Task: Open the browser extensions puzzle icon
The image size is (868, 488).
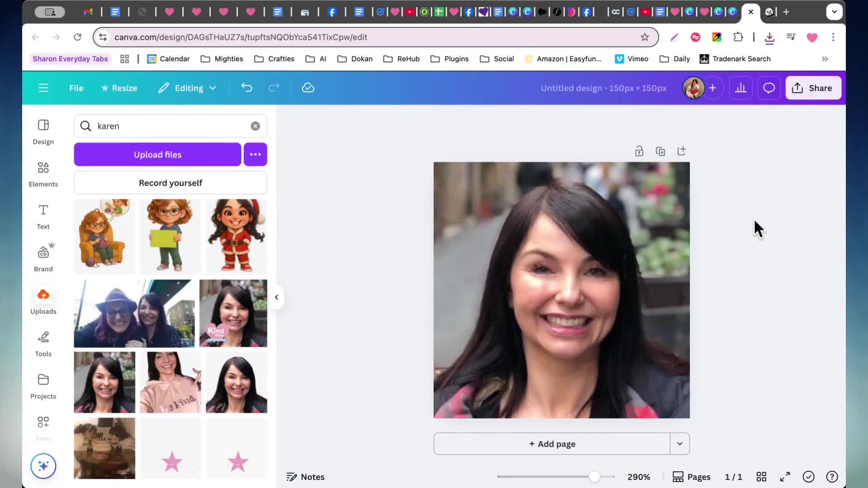Action: tap(738, 37)
